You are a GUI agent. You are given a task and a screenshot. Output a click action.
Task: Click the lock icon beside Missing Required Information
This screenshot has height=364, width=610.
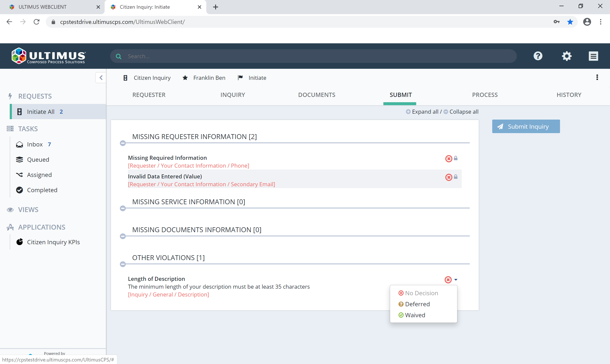coord(456,158)
